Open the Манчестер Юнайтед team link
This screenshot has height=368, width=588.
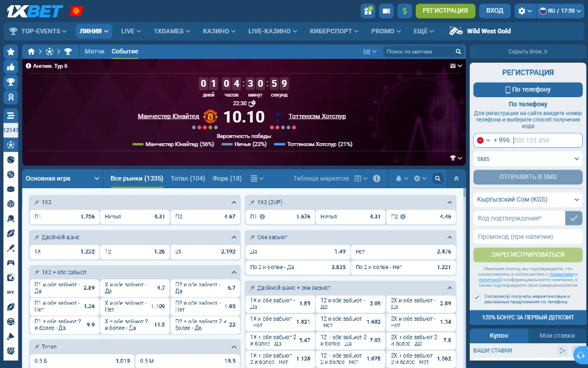168,116
